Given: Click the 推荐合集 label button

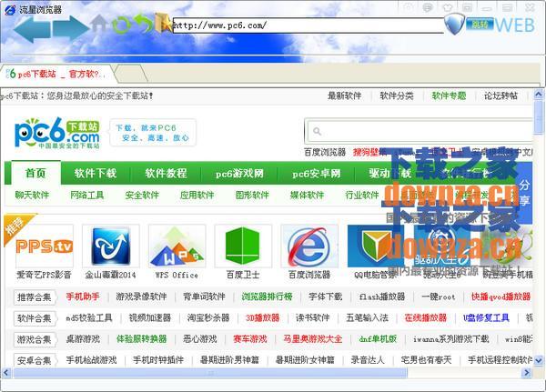Looking at the screenshot, I should (35, 297).
